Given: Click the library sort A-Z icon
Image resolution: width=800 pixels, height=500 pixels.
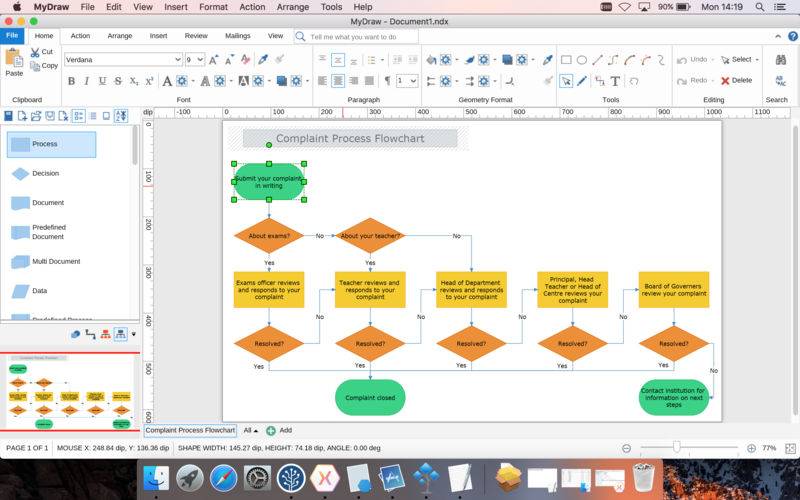Looking at the screenshot, I should (x=121, y=116).
